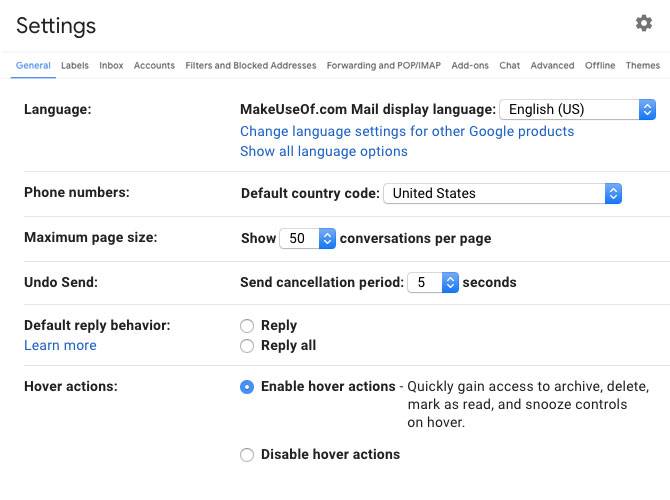This screenshot has width=670, height=500.
Task: Choose the Reply all option
Action: coord(247,346)
